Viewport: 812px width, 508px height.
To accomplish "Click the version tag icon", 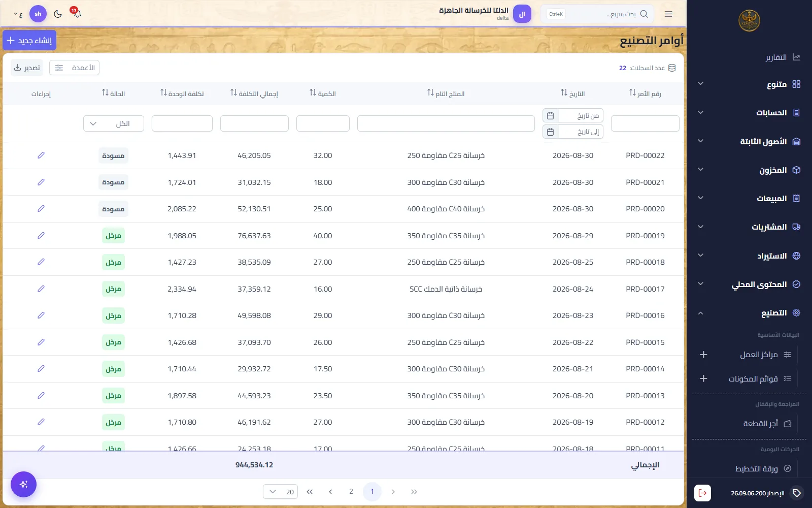I will [x=797, y=493].
